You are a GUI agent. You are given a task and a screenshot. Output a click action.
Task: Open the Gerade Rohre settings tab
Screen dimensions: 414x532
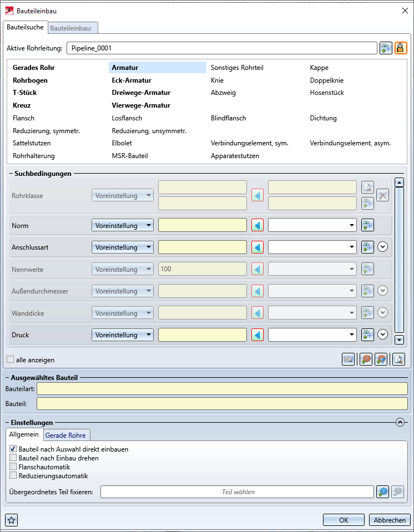point(66,435)
